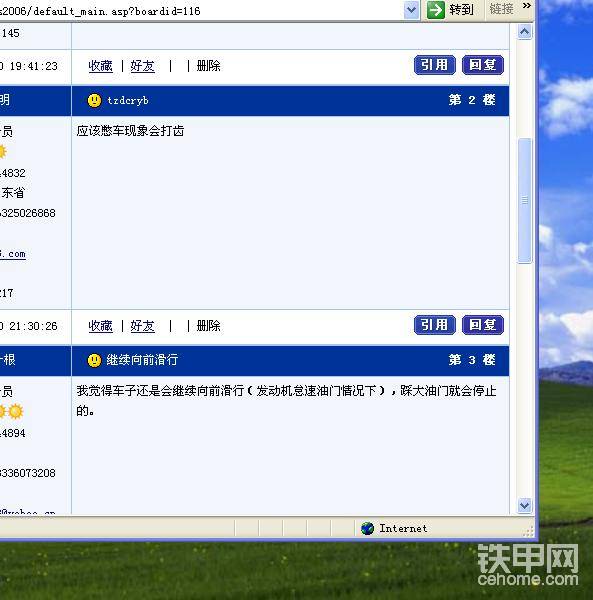
Task: Click the timestamp 19:41:23
Action: pos(34,66)
